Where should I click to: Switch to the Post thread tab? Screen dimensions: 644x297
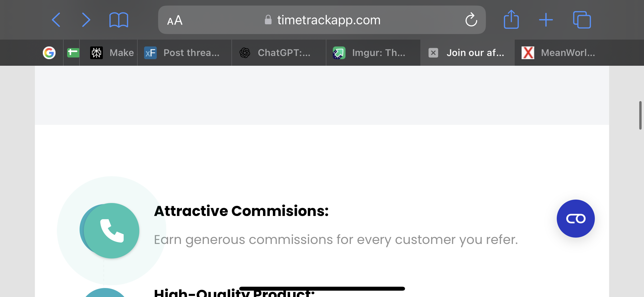pos(185,53)
